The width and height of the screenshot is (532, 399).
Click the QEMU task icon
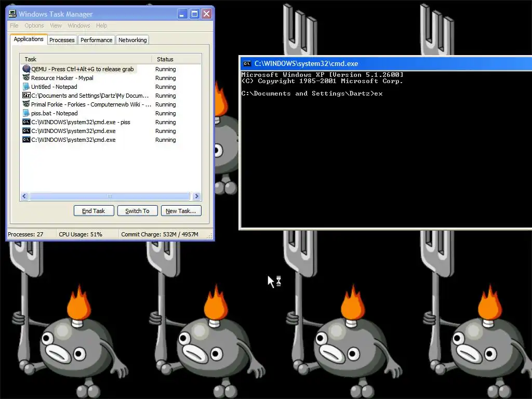pyautogui.click(x=26, y=69)
